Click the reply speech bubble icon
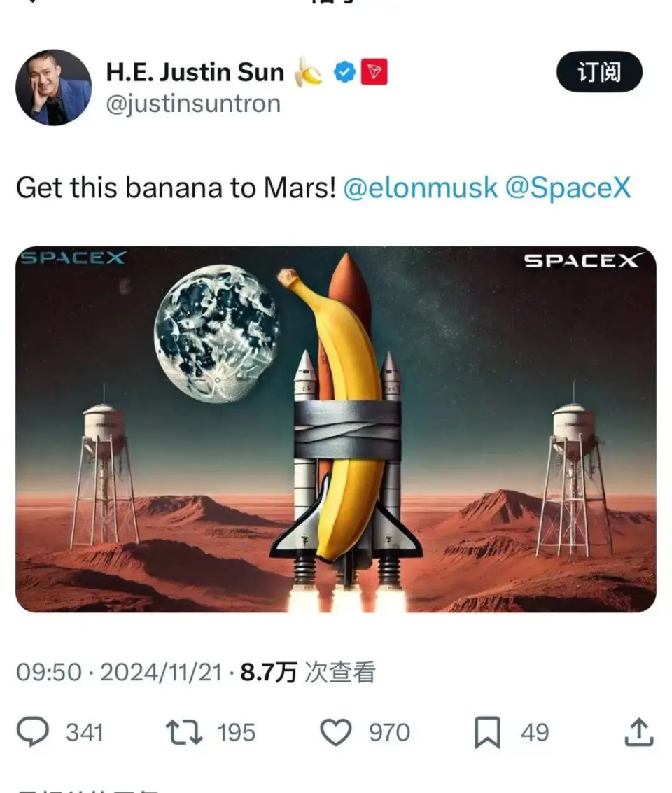The width and height of the screenshot is (672, 793). pos(33,732)
